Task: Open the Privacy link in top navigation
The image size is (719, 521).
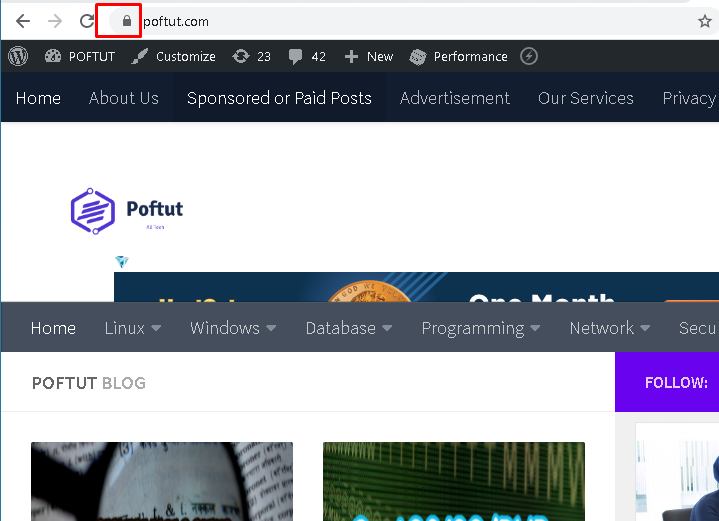Action: (689, 98)
